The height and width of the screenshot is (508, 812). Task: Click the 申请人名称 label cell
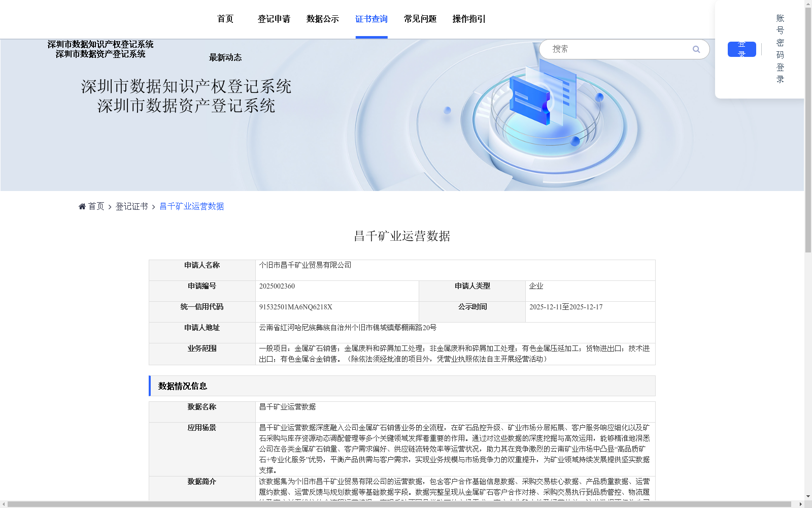point(202,270)
